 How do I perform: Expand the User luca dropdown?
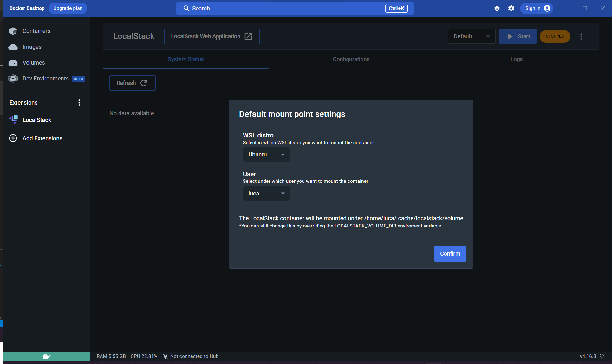click(x=266, y=194)
